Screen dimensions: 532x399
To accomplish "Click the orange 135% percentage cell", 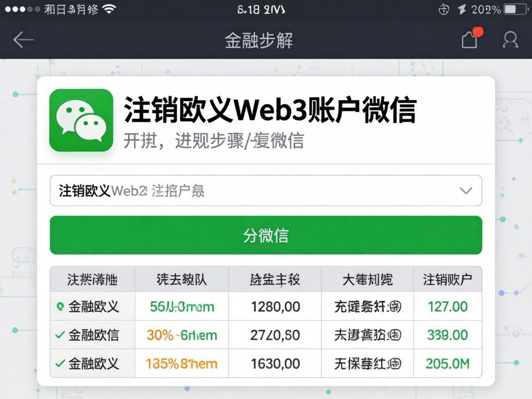I will [182, 364].
